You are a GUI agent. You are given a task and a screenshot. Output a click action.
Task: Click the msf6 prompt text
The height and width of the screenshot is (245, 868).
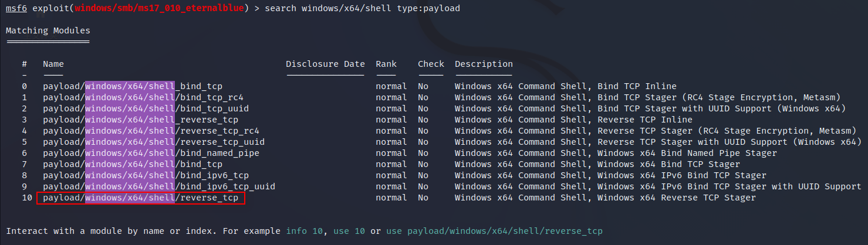tap(15, 9)
